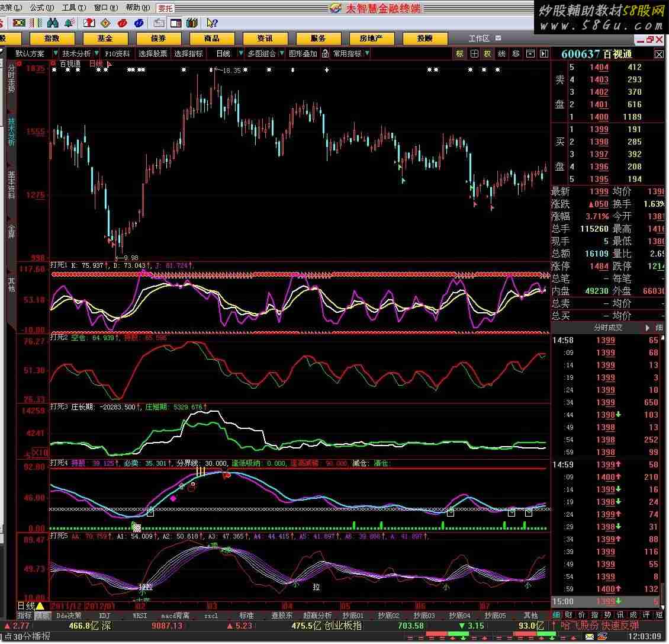Click the network status icon beside the clock
669x644 pixels.
(603, 637)
